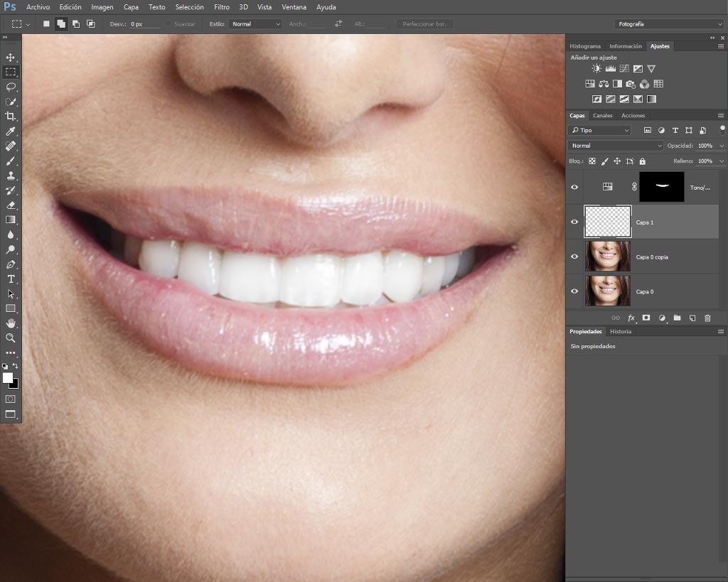Toggle lock all padlock icon
This screenshot has height=582, width=728.
tap(643, 161)
